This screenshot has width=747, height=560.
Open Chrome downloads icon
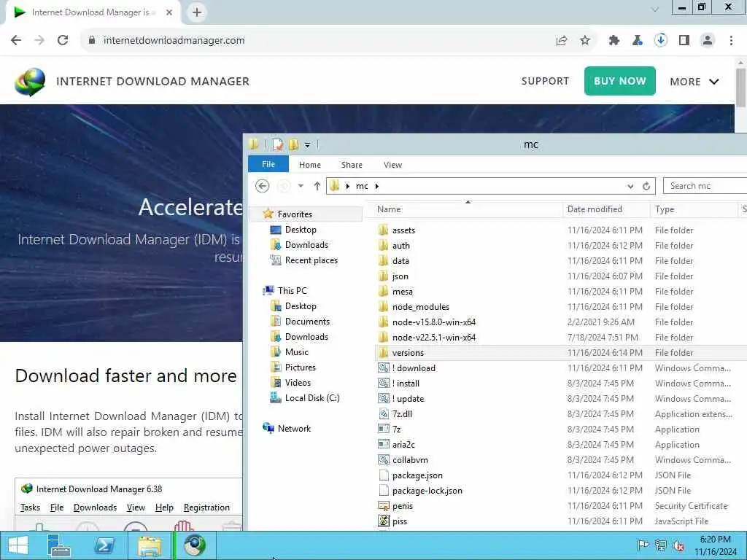[661, 41]
